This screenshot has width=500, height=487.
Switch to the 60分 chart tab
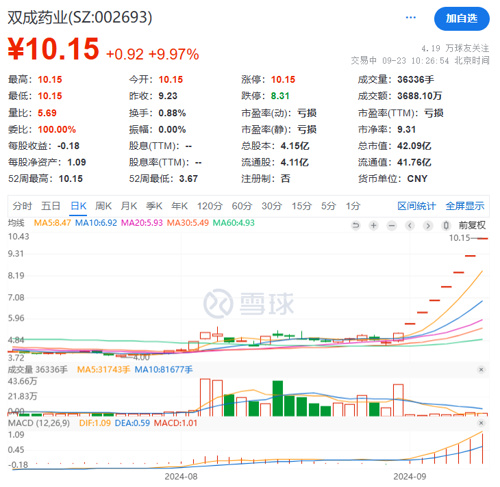click(x=242, y=206)
